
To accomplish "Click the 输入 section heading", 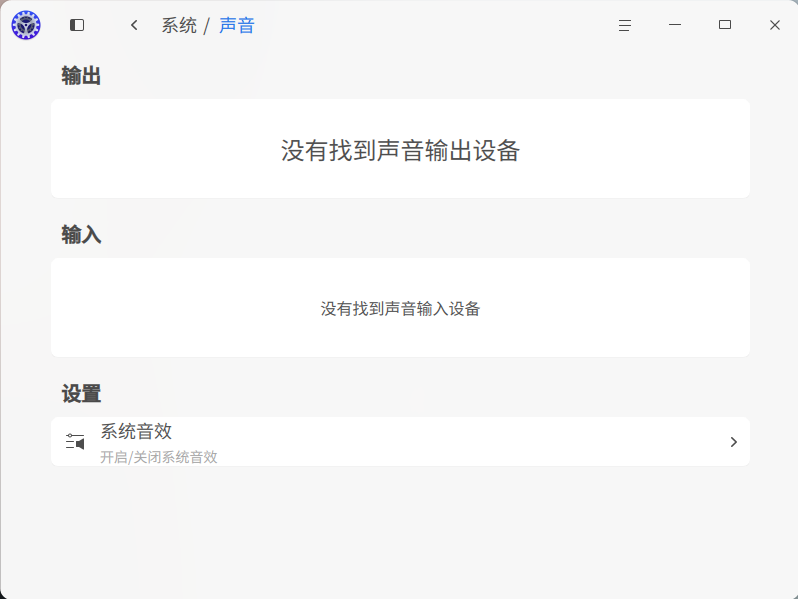I will 81,235.
